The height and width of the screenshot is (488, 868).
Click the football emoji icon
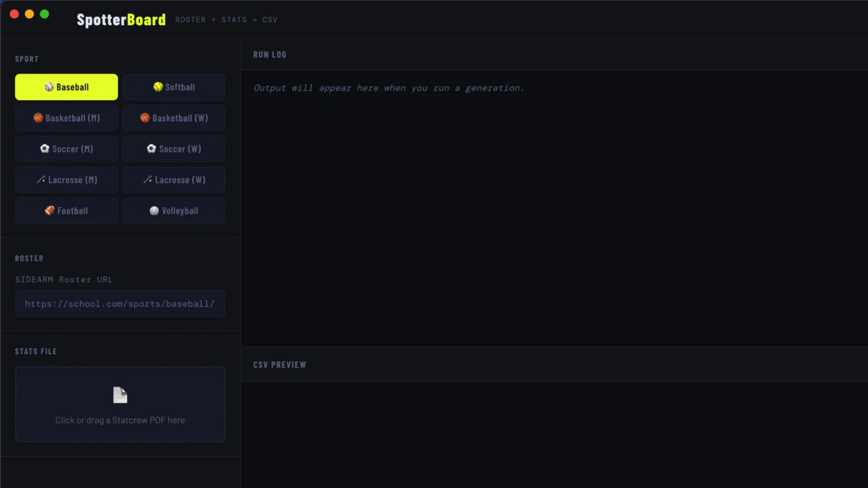click(x=50, y=211)
